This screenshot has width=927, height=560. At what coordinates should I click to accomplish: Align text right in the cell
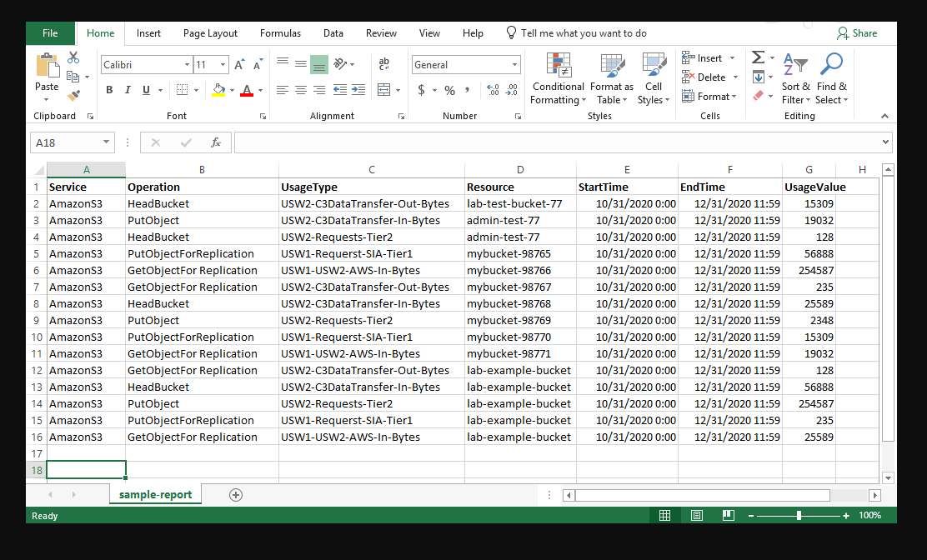319,90
